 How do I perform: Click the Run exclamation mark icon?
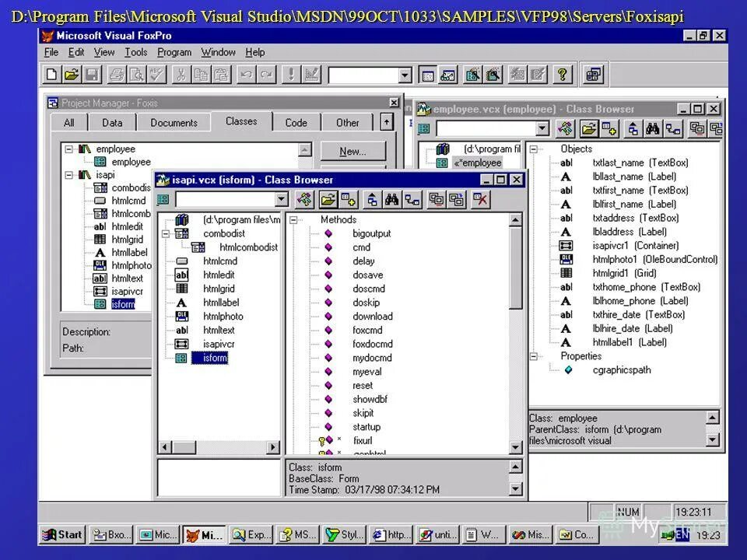point(290,75)
